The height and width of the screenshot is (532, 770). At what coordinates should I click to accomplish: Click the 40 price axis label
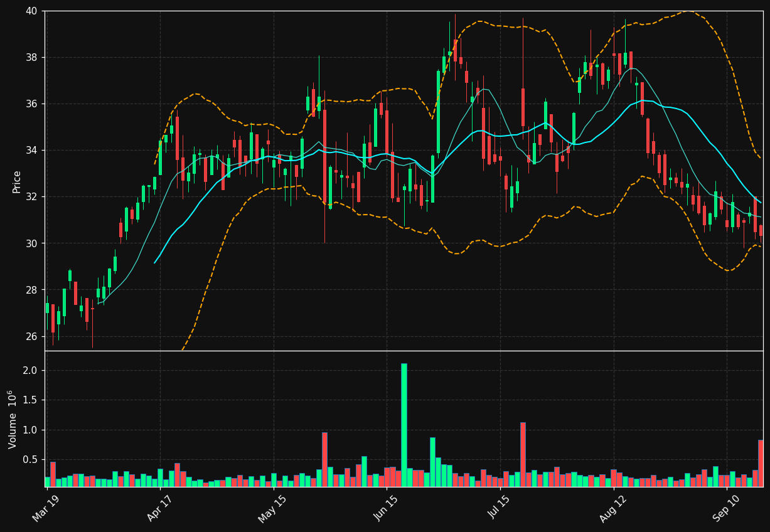point(31,11)
